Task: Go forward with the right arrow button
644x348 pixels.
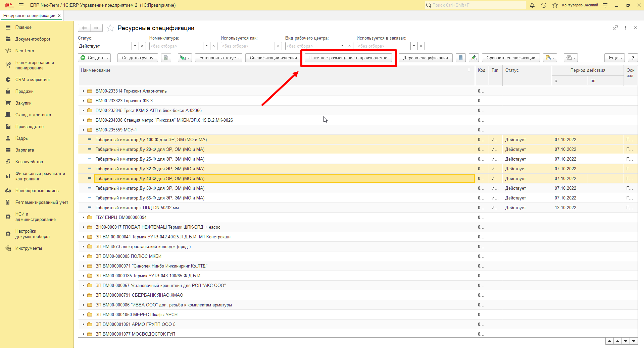Action: (96, 28)
